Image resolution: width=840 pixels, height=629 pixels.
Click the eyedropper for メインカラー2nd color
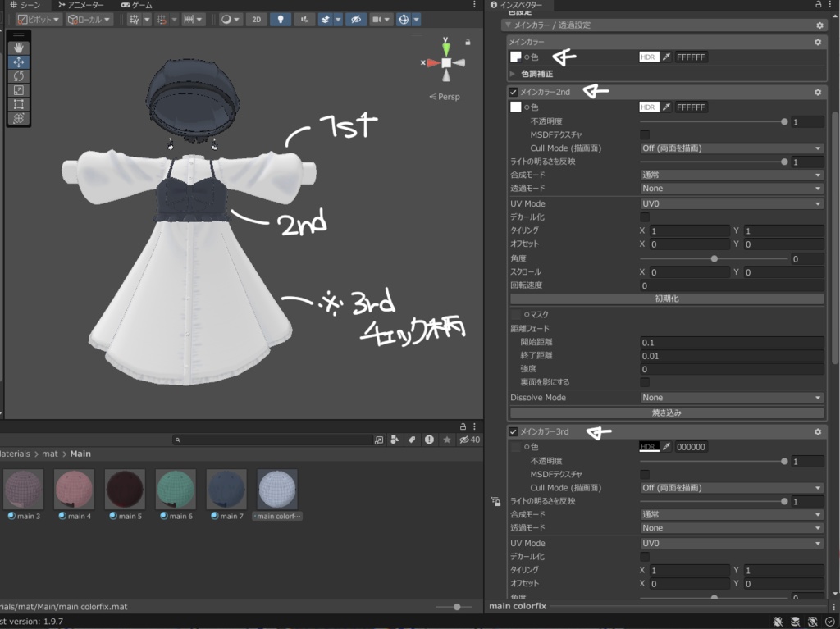tap(667, 107)
